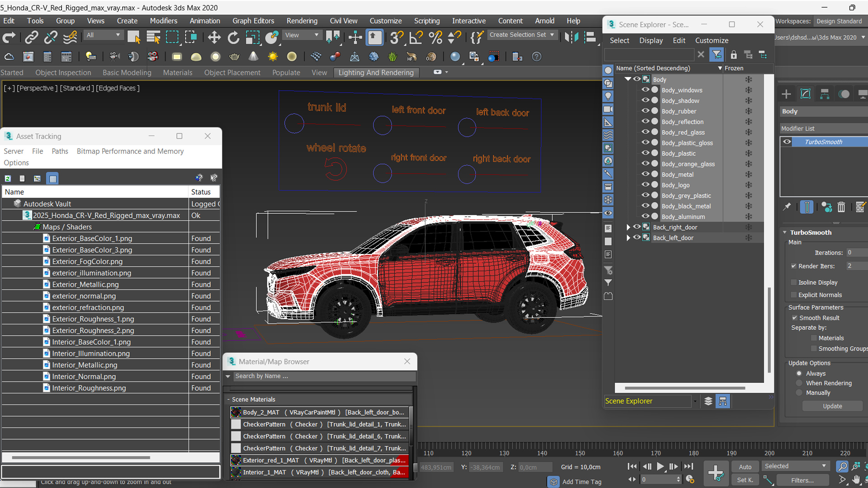The image size is (868, 488).
Task: Activate the Select and Scale tool
Action: (252, 38)
